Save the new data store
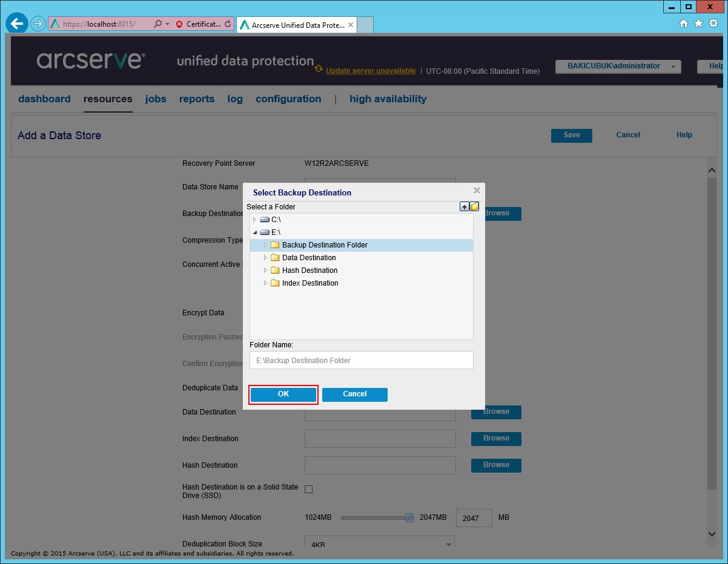Viewport: 728px width, 564px height. click(572, 136)
